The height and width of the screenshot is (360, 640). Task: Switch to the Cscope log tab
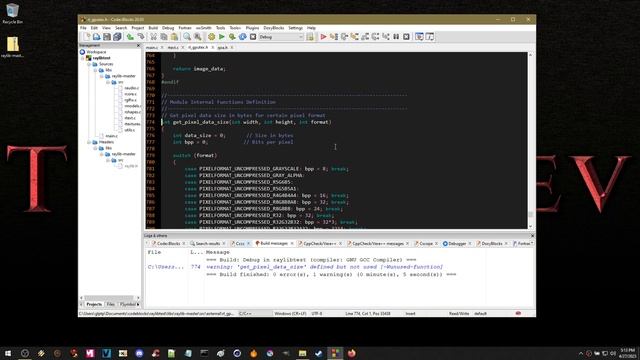(426, 243)
